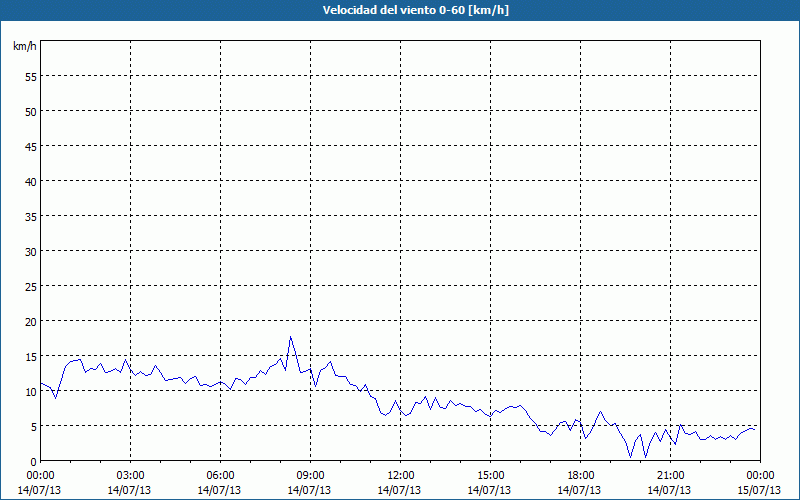
Task: Click the 'km/h' y-axis unit label
Action: coord(24,46)
